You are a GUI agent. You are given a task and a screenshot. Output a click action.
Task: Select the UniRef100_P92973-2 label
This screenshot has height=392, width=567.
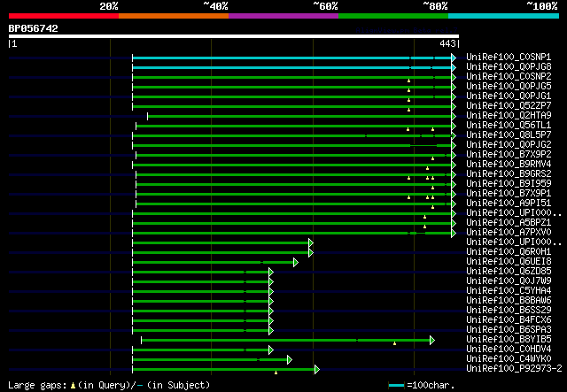(x=514, y=369)
